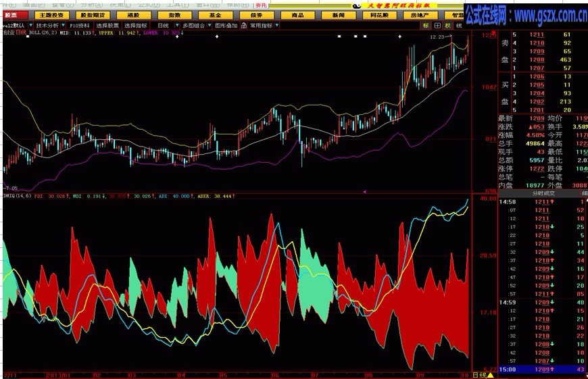Select the highlighted 15:00 trade row
Screen dimensions: 588x379
click(x=543, y=370)
